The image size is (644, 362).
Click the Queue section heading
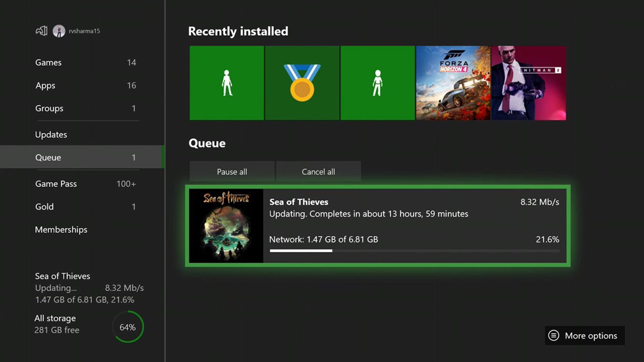point(207,143)
